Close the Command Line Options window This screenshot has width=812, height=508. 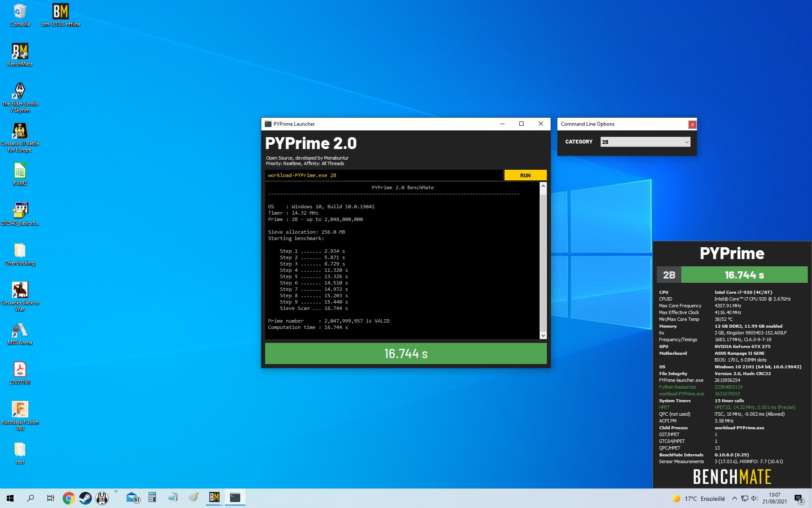click(x=692, y=124)
